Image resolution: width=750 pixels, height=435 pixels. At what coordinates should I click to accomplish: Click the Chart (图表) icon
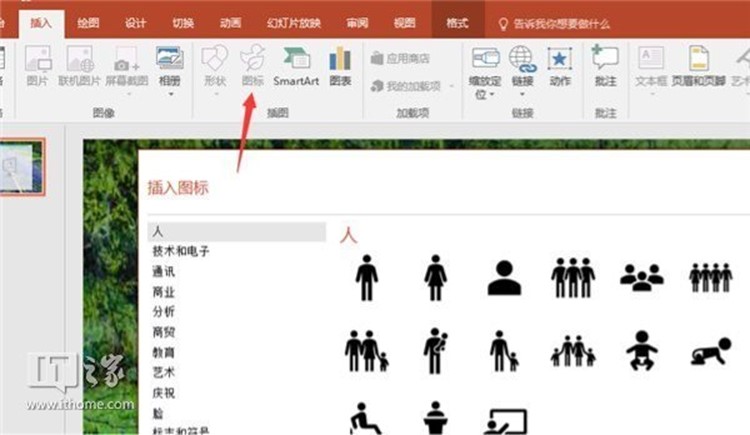[x=340, y=65]
